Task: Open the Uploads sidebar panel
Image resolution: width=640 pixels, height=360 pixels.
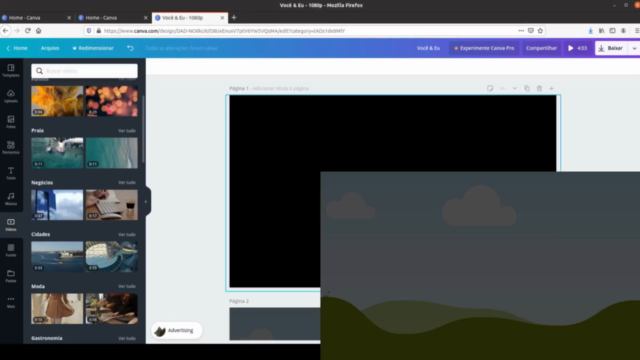Action: pyautogui.click(x=11, y=96)
